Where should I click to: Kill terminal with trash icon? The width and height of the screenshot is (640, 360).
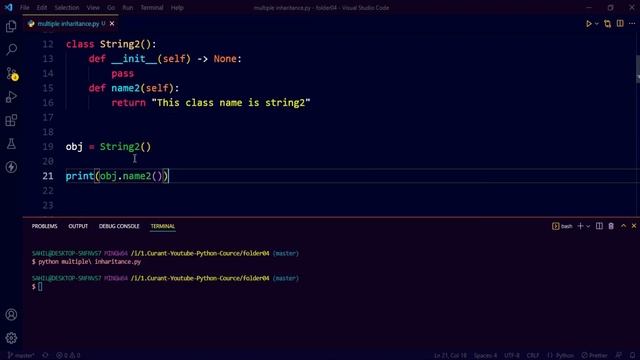611,226
